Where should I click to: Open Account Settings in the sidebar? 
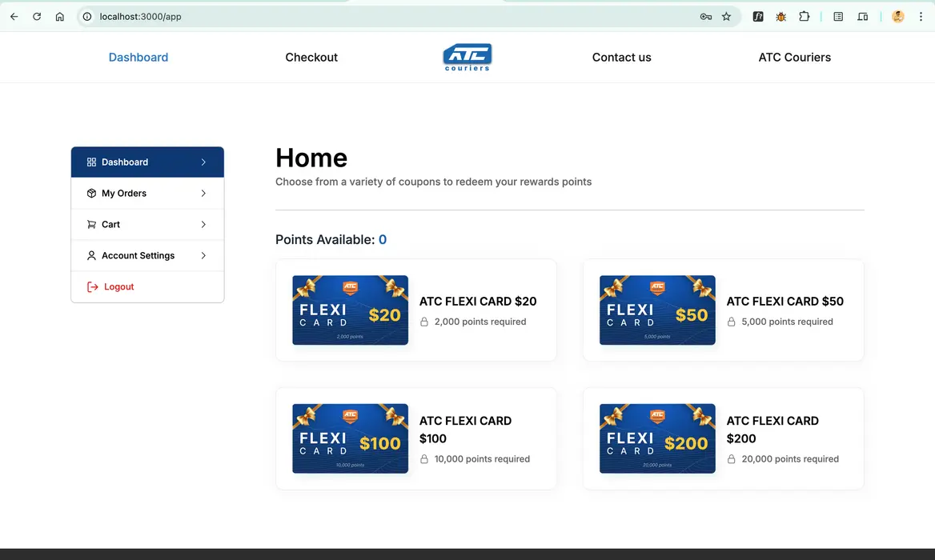147,255
